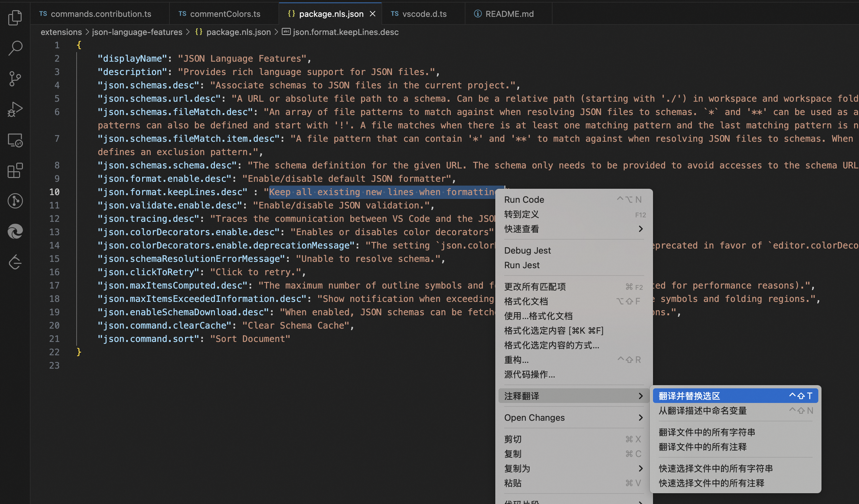This screenshot has height=504, width=859.
Task: Choose Debug Jest from context menu
Action: [x=527, y=250]
